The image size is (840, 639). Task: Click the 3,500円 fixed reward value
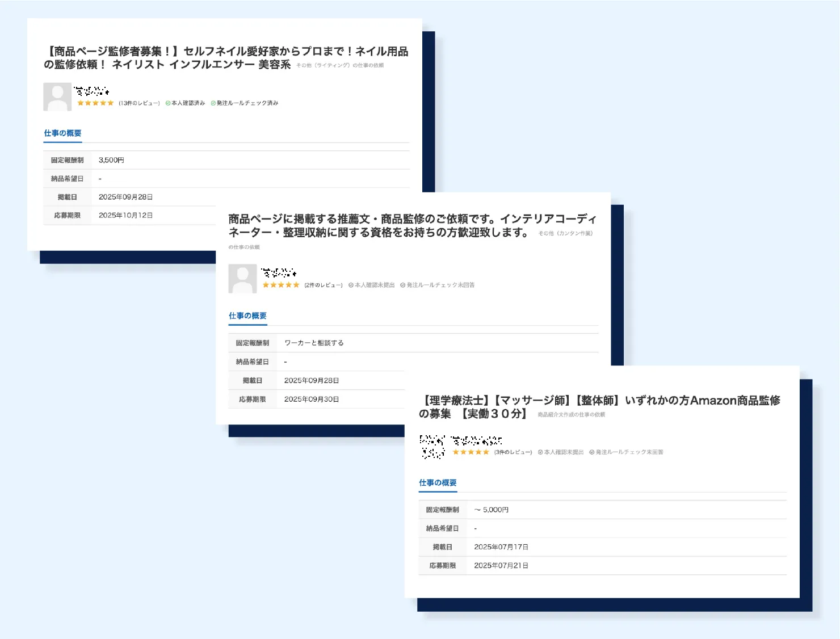pos(111,161)
